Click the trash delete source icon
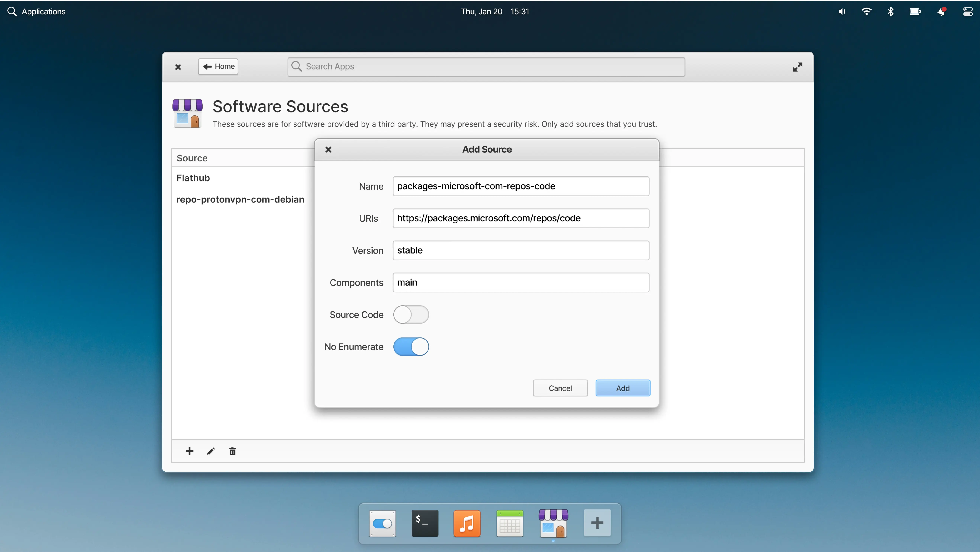Viewport: 980px width, 552px height. 232,451
